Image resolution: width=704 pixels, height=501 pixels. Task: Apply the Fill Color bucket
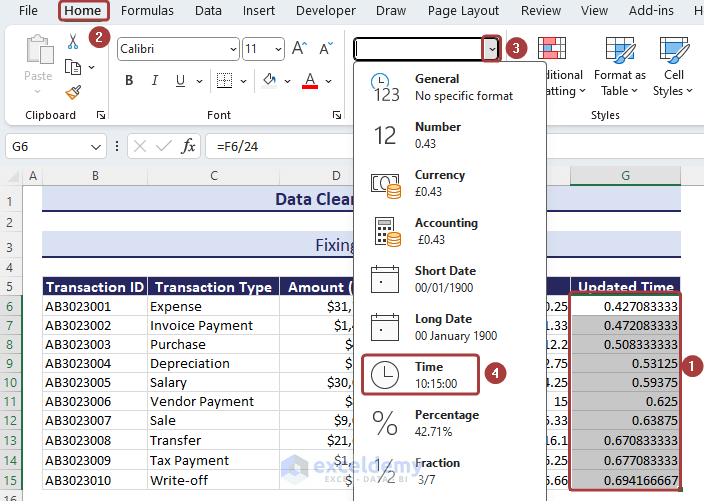point(269,80)
